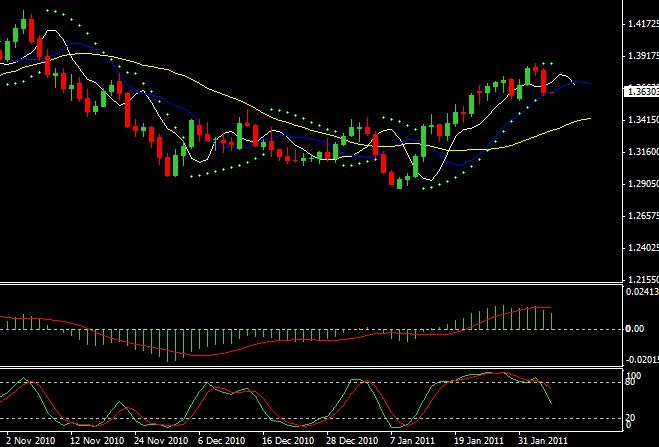Select the 24 Nov 2010 date label
Viewport: 659px width, 447px height.
(161, 441)
